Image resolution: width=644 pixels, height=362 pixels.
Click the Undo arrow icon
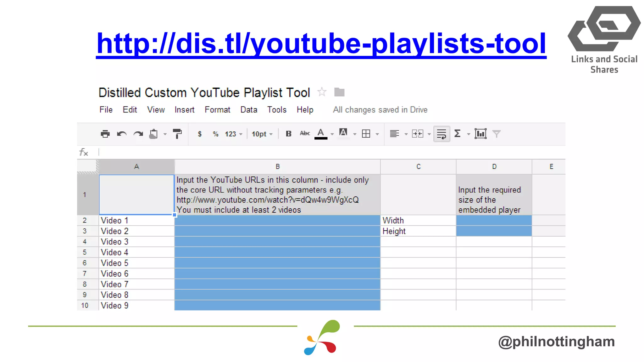[122, 134]
